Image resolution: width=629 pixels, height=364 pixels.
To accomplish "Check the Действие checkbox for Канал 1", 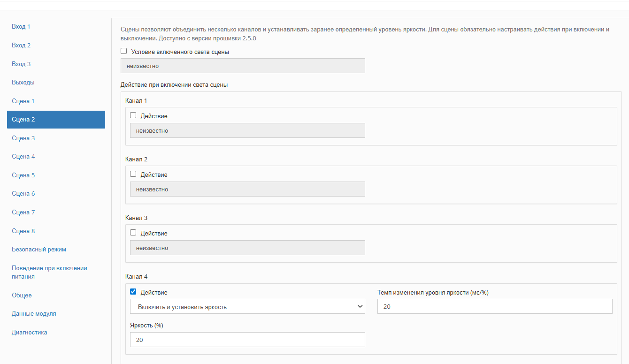I will (x=133, y=115).
